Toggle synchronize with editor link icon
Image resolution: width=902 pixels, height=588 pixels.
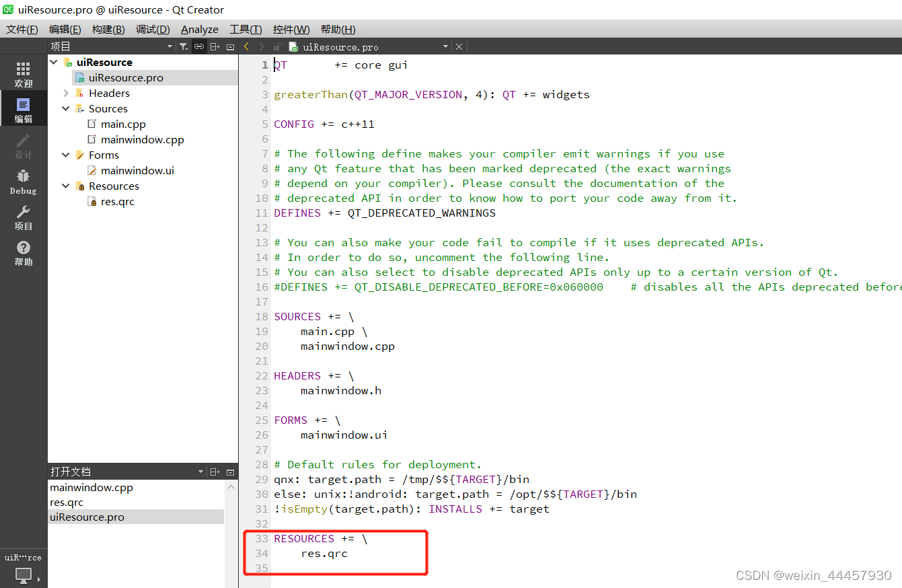(199, 46)
